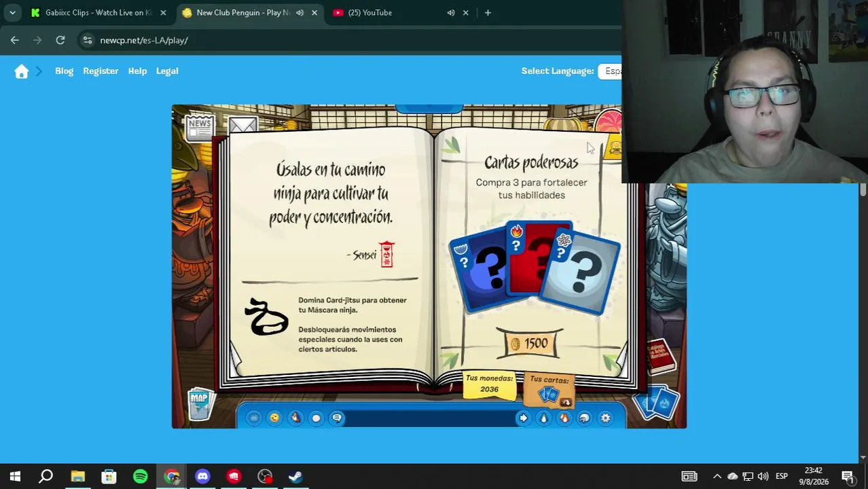Open Windows taskbar search
Image resolution: width=868 pixels, height=489 pixels.
tap(46, 476)
